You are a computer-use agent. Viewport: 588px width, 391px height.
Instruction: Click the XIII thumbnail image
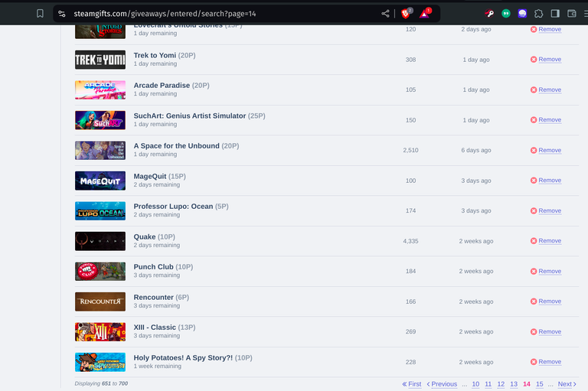100,332
